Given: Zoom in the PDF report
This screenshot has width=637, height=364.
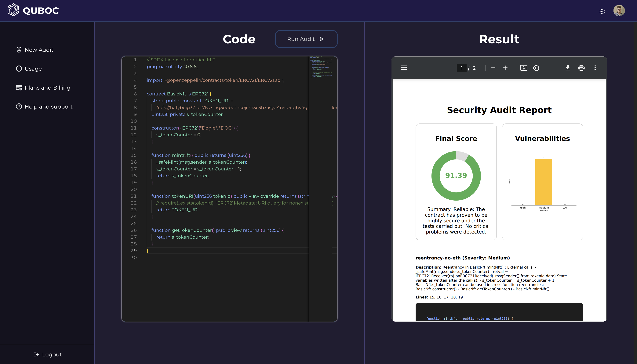Looking at the screenshot, I should (505, 68).
